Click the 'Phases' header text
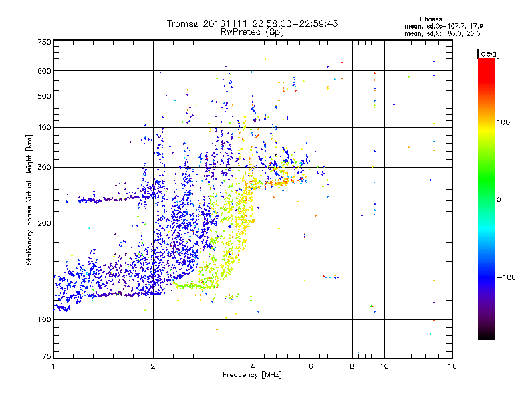The image size is (532, 399). [x=430, y=19]
